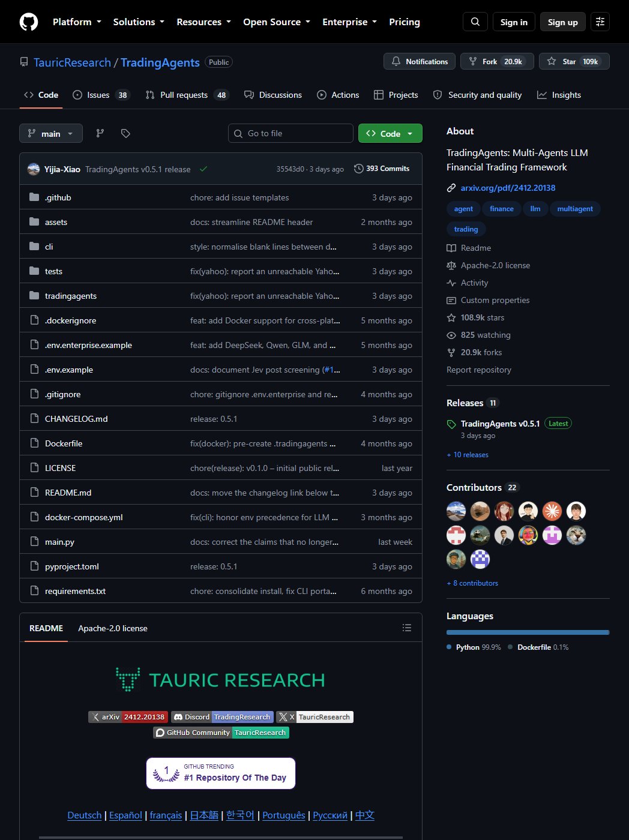Screen dimensions: 629x840
Task: Click the Sign up button
Action: coord(562,22)
